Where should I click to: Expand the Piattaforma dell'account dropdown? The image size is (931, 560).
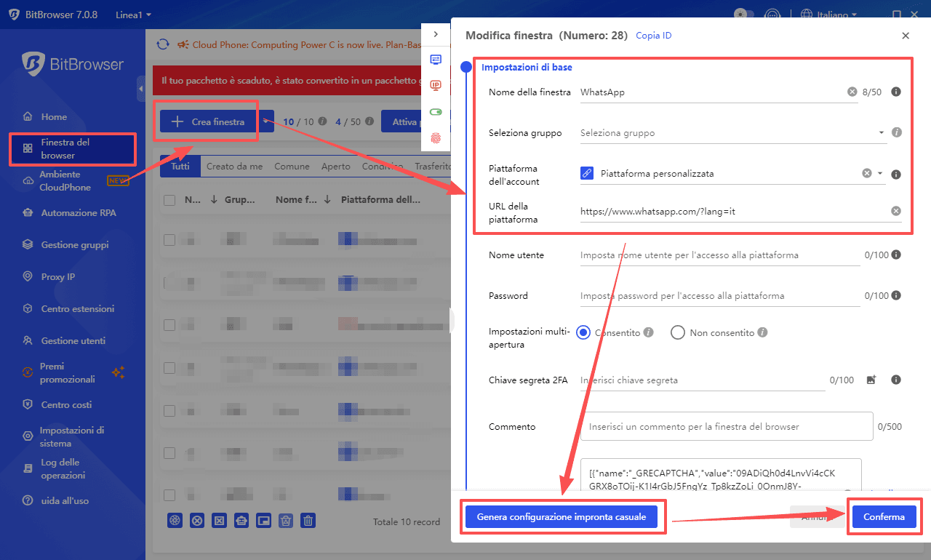tap(880, 174)
